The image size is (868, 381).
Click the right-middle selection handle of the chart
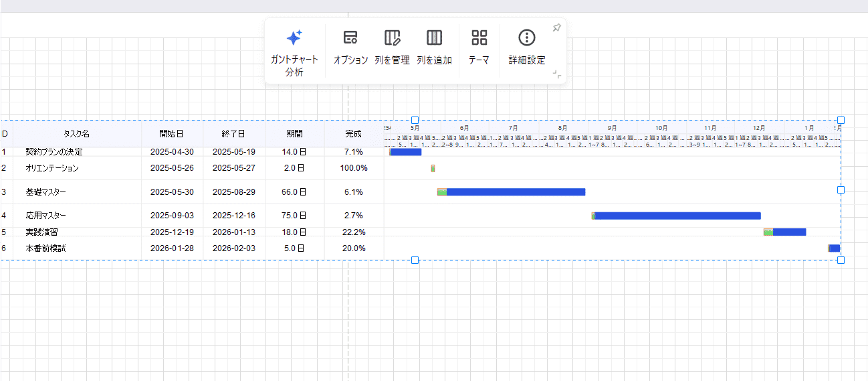click(x=841, y=190)
